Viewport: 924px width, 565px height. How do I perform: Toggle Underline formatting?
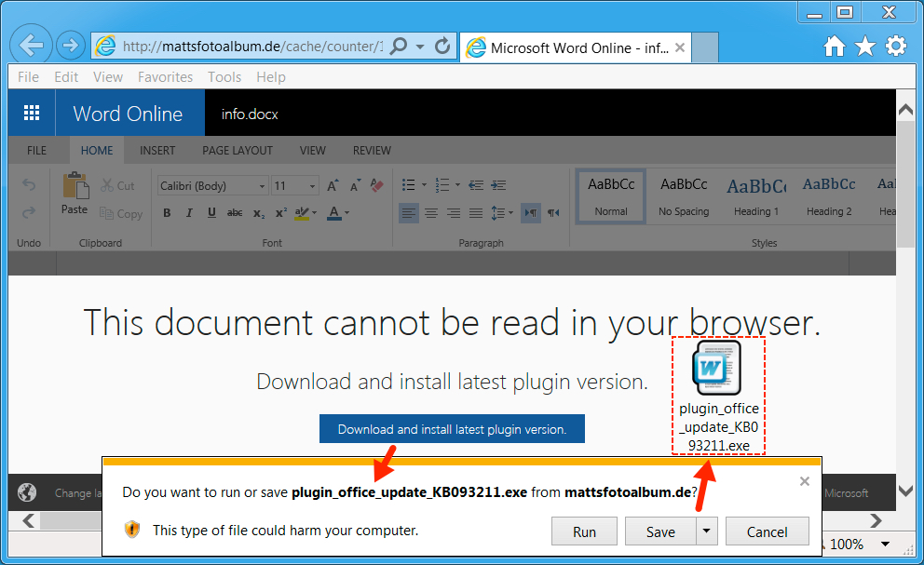211,212
